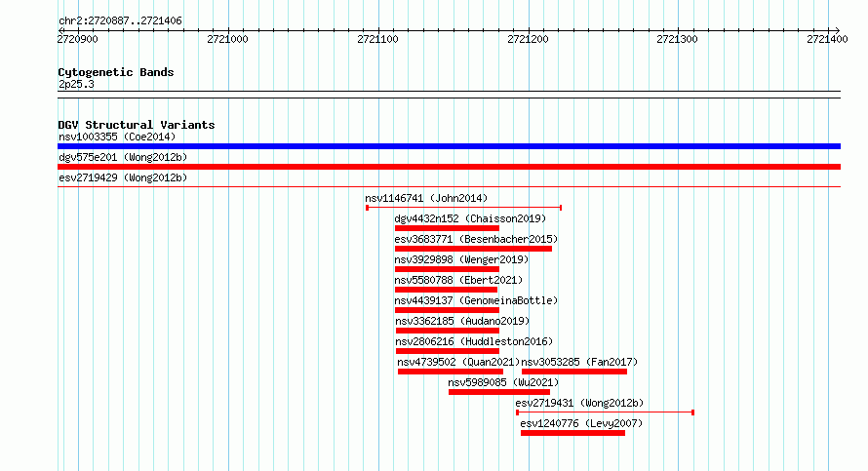
Task: Click the dgv575e201 (Wong2012b) thick red bar
Action: [449, 167]
